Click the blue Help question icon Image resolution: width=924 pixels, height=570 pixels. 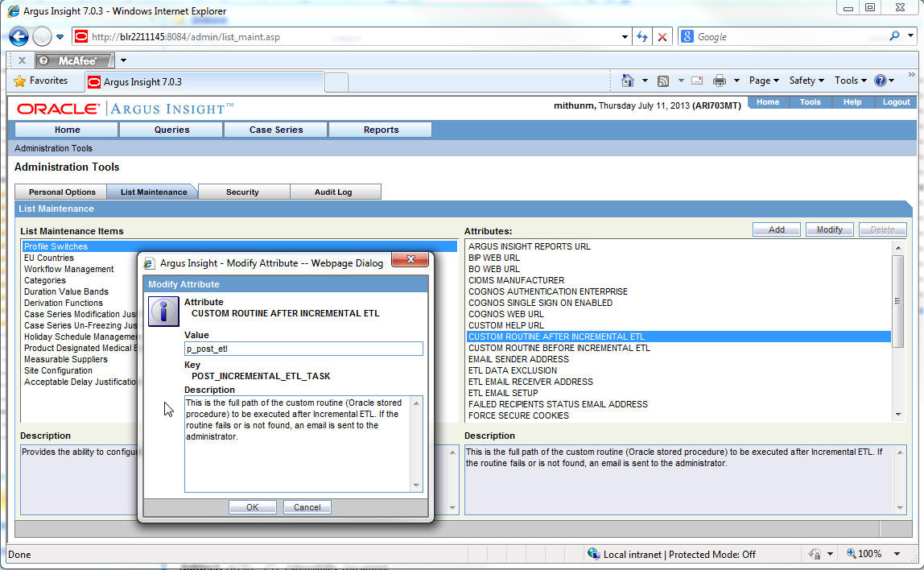881,81
